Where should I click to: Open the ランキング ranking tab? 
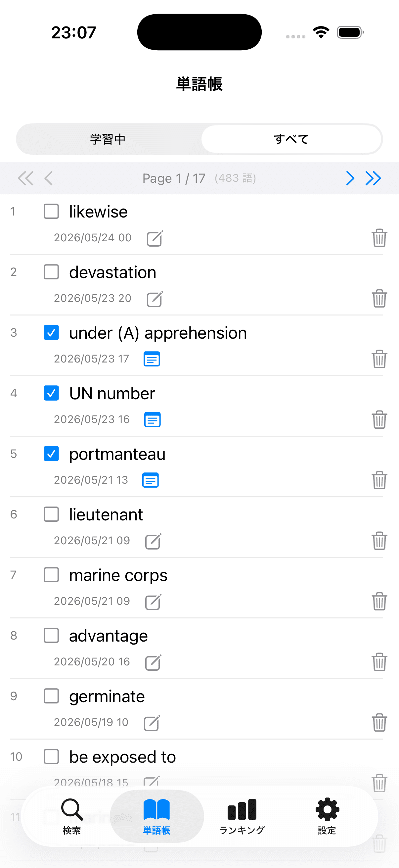(242, 816)
